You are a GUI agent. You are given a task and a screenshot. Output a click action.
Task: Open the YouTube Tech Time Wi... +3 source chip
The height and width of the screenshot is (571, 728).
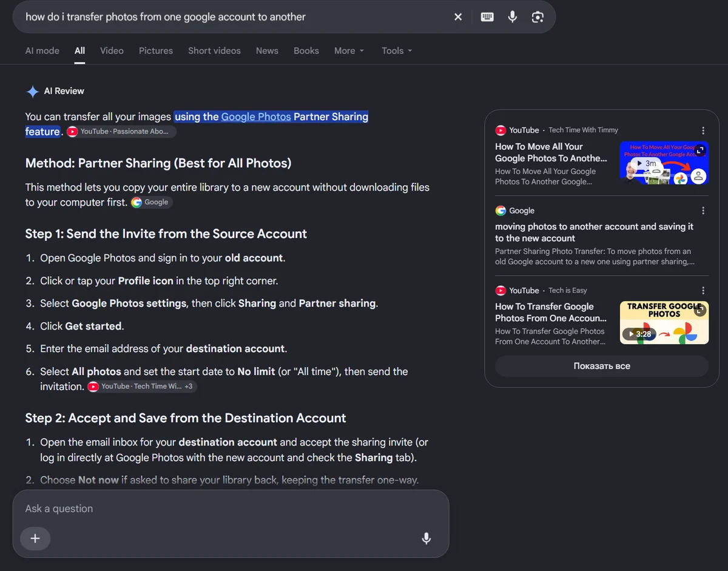tap(142, 387)
